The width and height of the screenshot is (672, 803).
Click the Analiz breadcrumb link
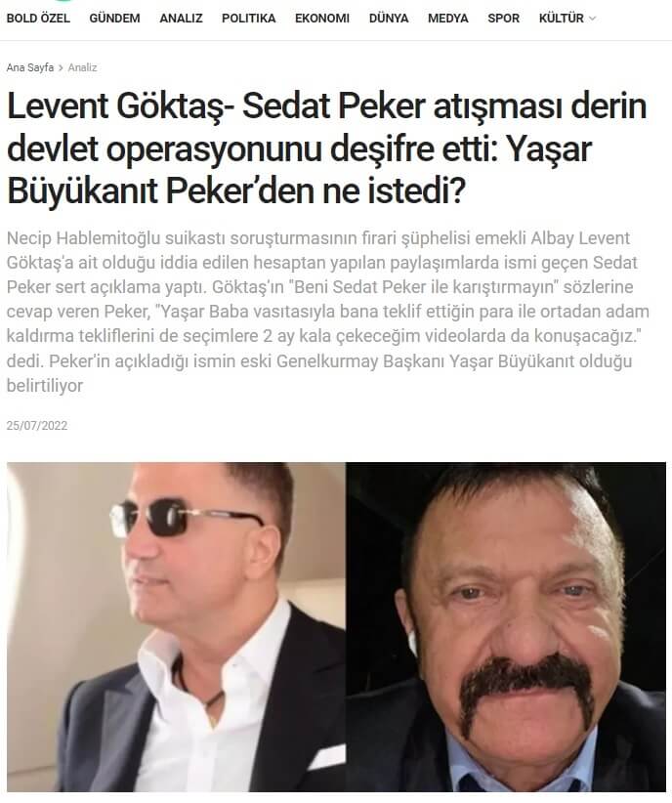pyautogui.click(x=82, y=67)
